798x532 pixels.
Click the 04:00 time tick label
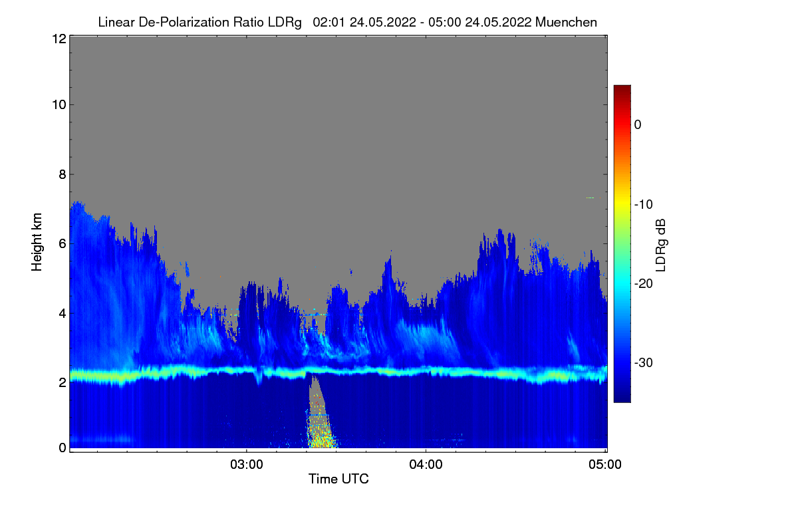coord(426,465)
